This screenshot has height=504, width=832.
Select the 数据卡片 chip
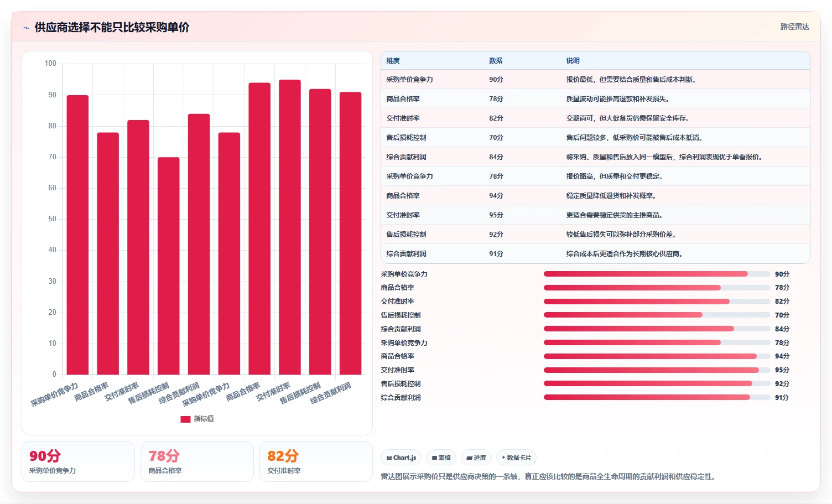[x=516, y=458]
